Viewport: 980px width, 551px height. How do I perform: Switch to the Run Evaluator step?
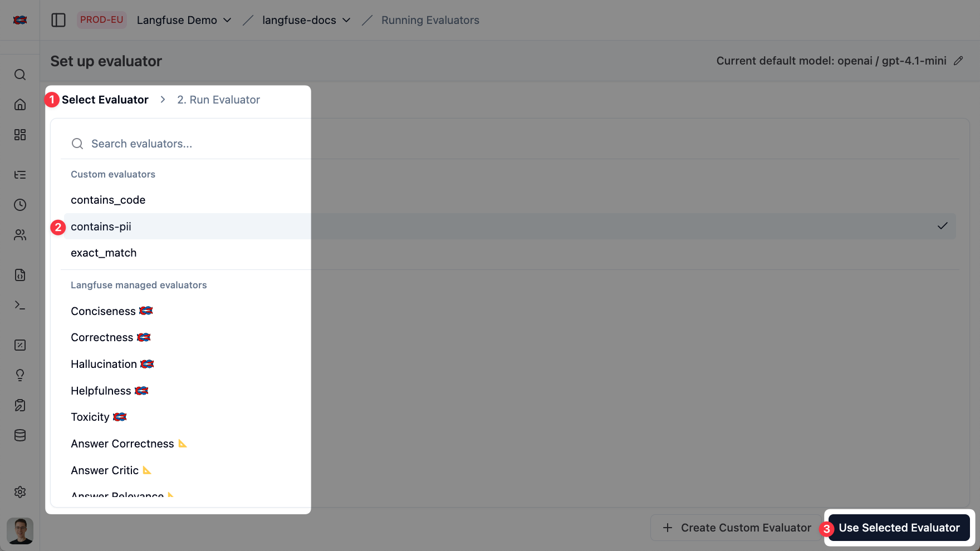[x=218, y=99]
